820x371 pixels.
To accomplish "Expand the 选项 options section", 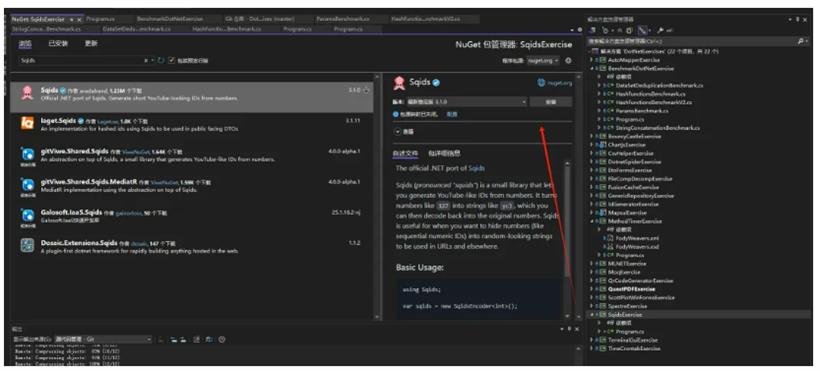I will pyautogui.click(x=397, y=132).
